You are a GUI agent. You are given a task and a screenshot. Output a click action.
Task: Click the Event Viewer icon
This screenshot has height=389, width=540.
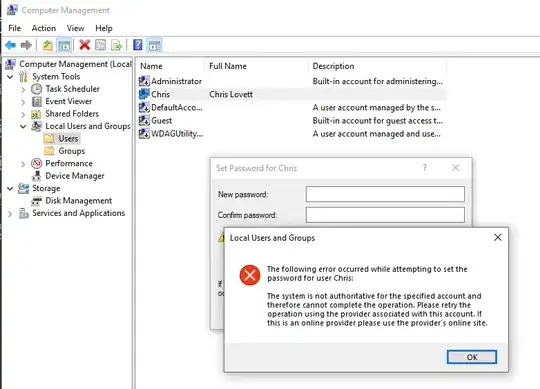(x=37, y=102)
